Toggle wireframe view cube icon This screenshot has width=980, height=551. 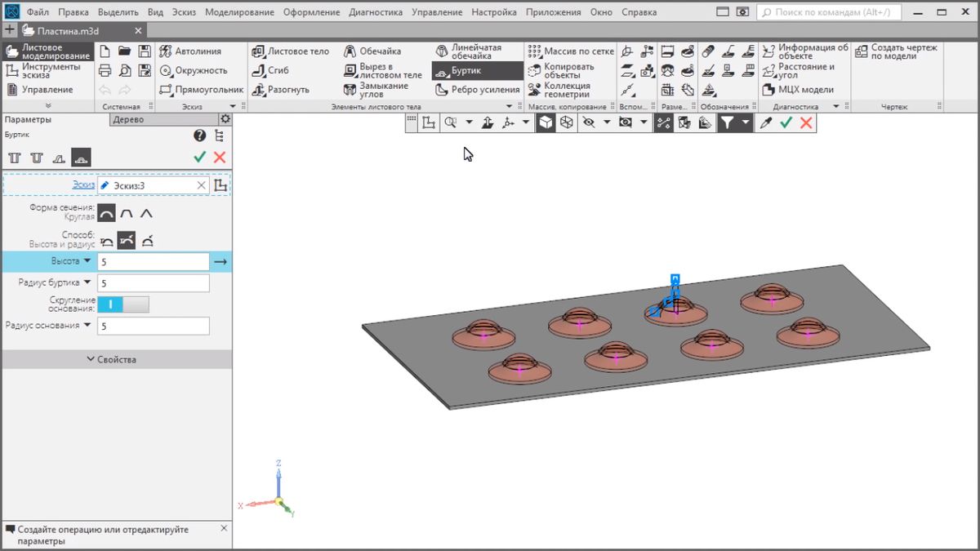tap(566, 122)
